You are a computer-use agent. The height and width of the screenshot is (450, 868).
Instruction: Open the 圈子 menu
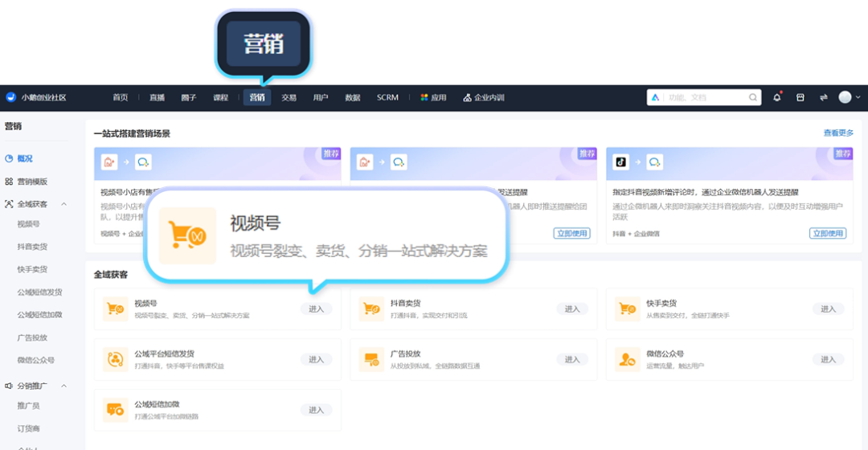(189, 97)
